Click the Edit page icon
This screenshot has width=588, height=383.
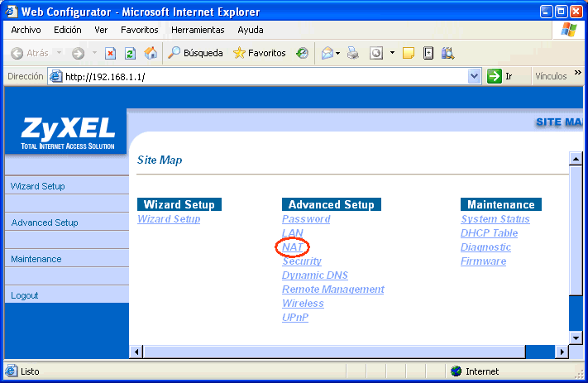[x=376, y=53]
